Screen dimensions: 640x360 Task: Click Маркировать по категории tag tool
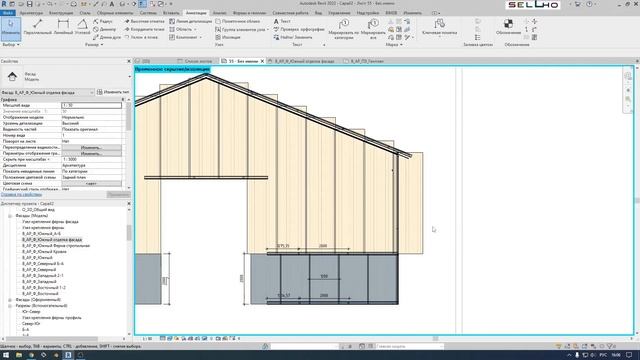344,29
